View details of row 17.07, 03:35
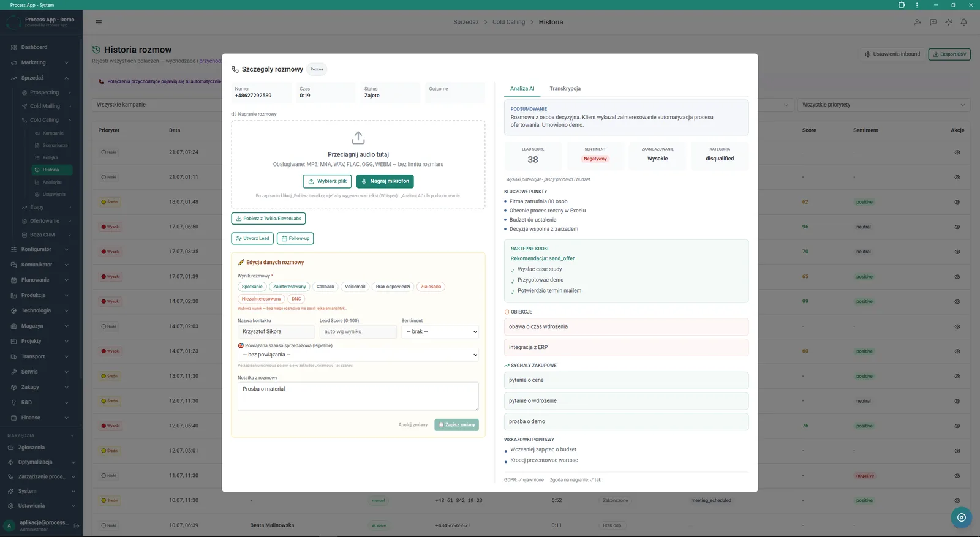Image resolution: width=980 pixels, height=537 pixels. click(x=957, y=252)
